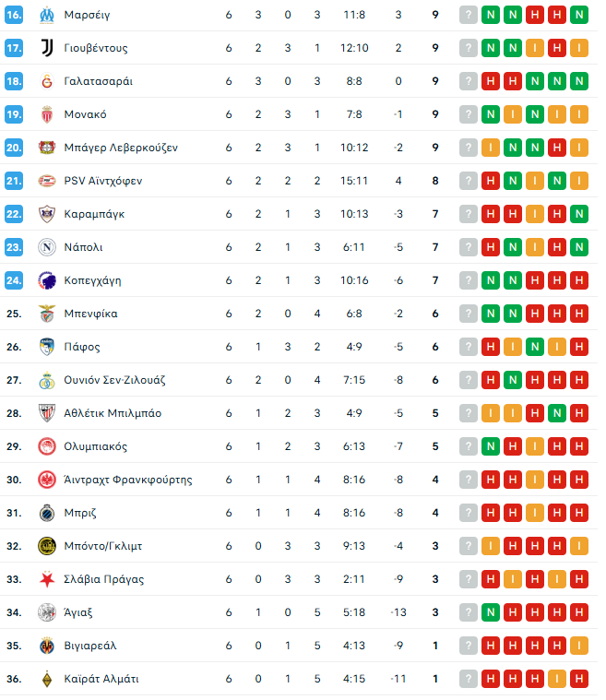
Task: Select the Monaco club crest
Action: 46,114
